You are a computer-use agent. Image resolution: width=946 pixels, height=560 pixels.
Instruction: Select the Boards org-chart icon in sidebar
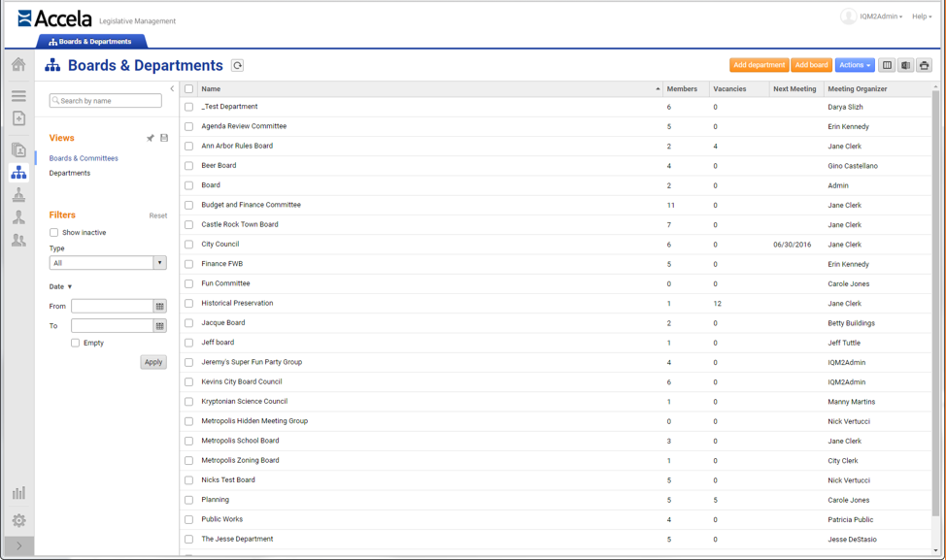[x=18, y=173]
